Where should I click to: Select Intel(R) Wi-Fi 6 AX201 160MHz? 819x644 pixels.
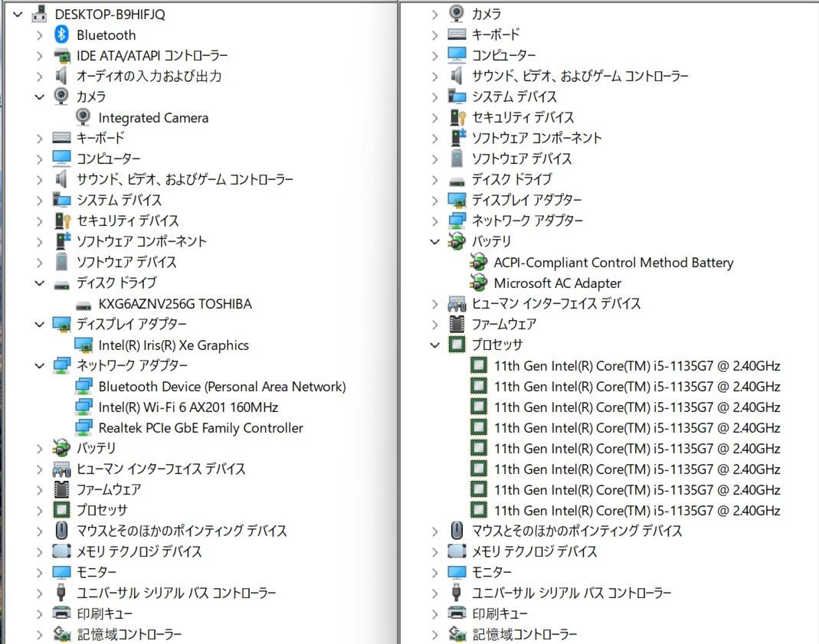(x=188, y=407)
